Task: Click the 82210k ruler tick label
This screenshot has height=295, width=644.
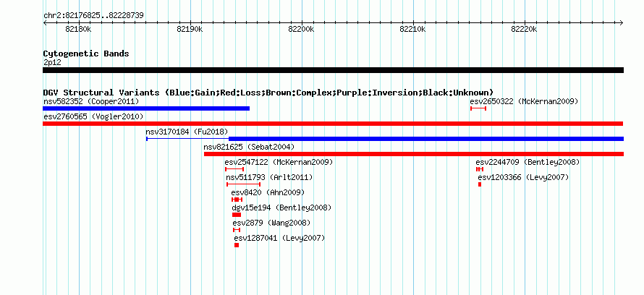Action: click(413, 29)
